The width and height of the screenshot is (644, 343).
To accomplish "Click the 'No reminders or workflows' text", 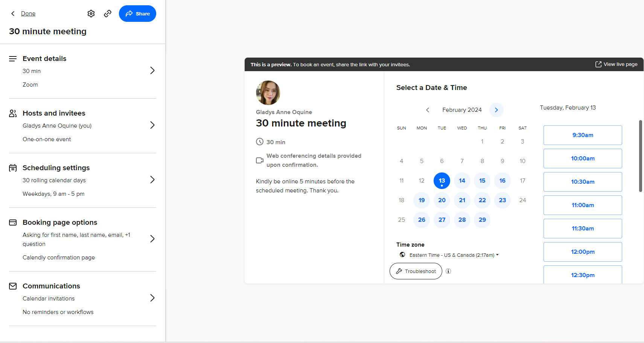I will 58,312.
